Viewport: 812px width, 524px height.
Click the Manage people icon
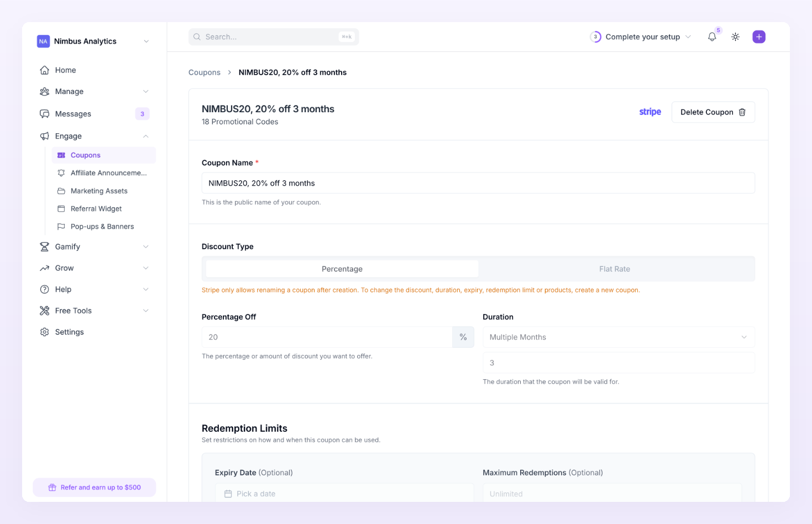point(45,92)
